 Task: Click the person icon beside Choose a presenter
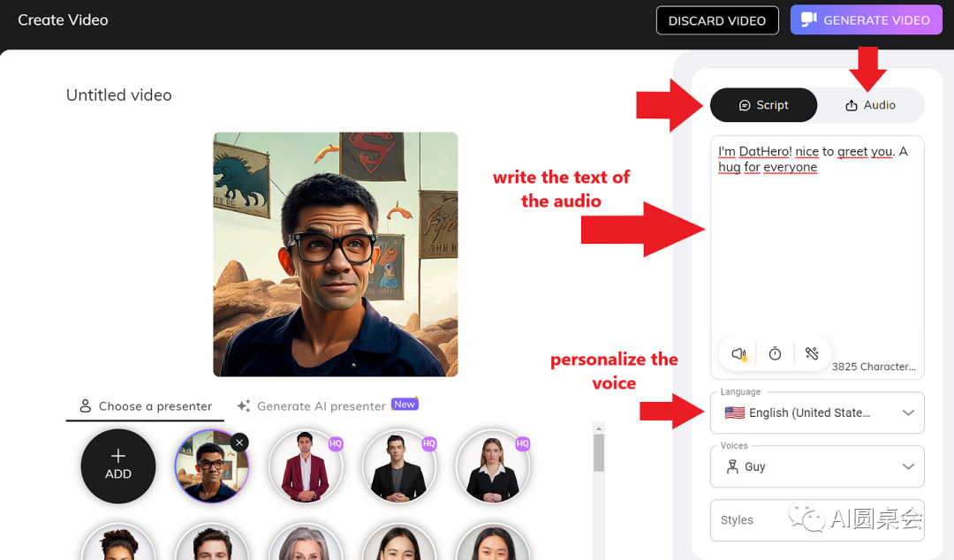click(x=85, y=405)
